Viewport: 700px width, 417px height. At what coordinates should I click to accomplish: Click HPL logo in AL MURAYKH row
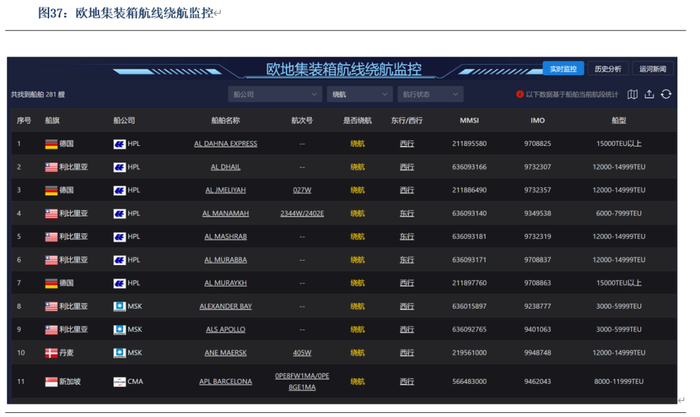[x=119, y=283]
